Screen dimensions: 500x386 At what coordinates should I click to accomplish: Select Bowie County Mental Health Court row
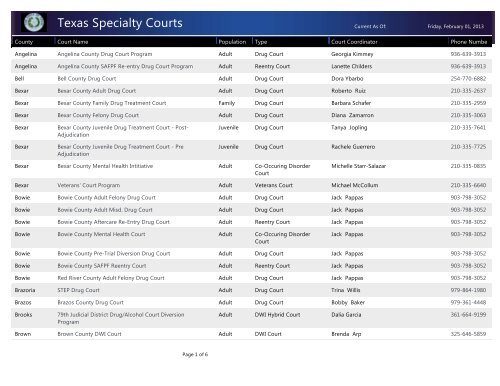[x=251, y=238]
